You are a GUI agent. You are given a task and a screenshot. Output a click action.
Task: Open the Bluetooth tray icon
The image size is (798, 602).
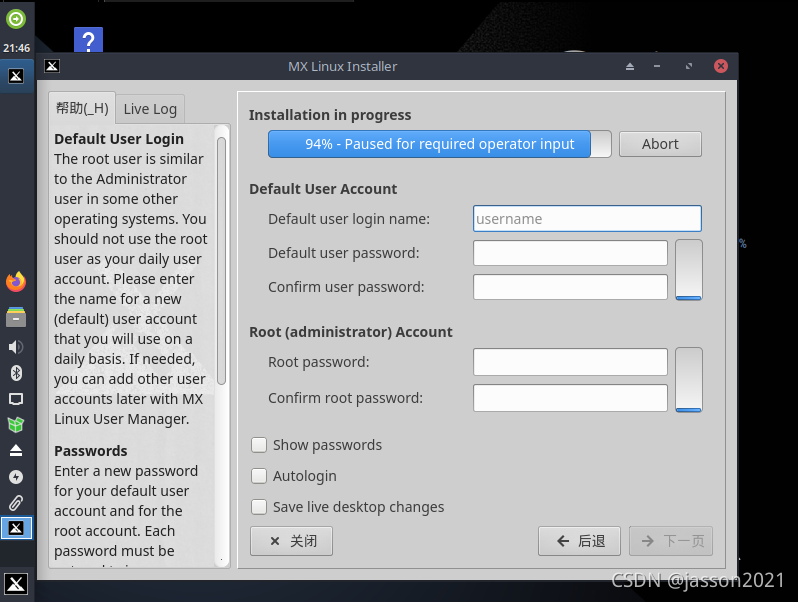tap(16, 373)
